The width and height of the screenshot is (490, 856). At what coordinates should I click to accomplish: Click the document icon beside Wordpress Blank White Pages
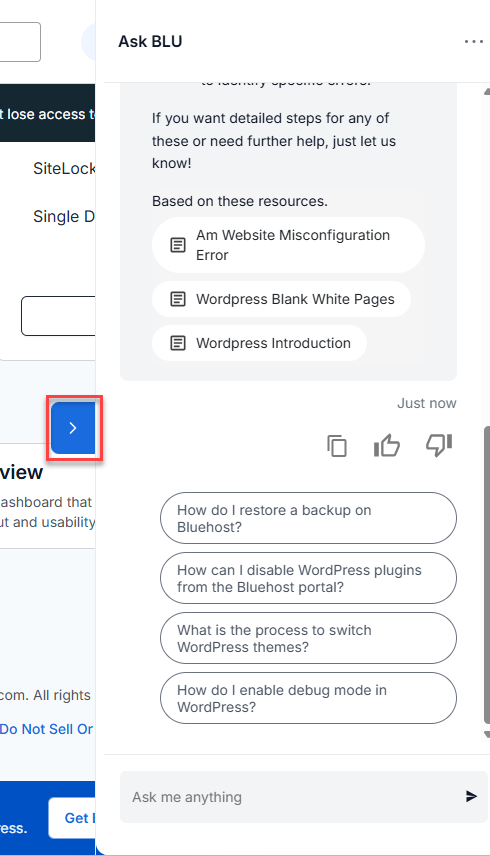[178, 299]
